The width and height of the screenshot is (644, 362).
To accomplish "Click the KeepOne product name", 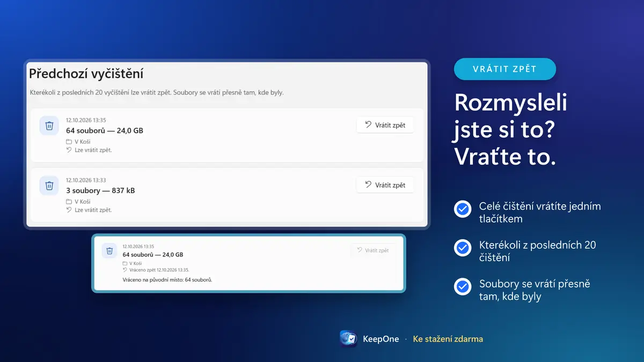I will (381, 339).
